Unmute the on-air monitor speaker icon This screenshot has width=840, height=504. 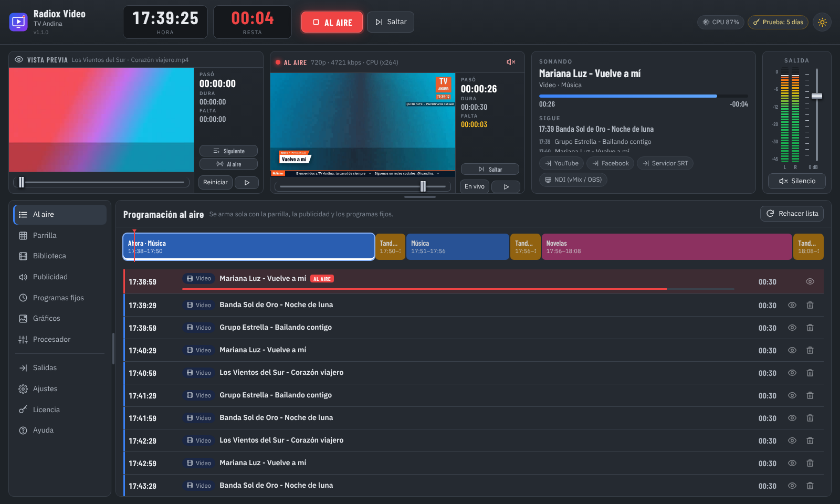[511, 62]
